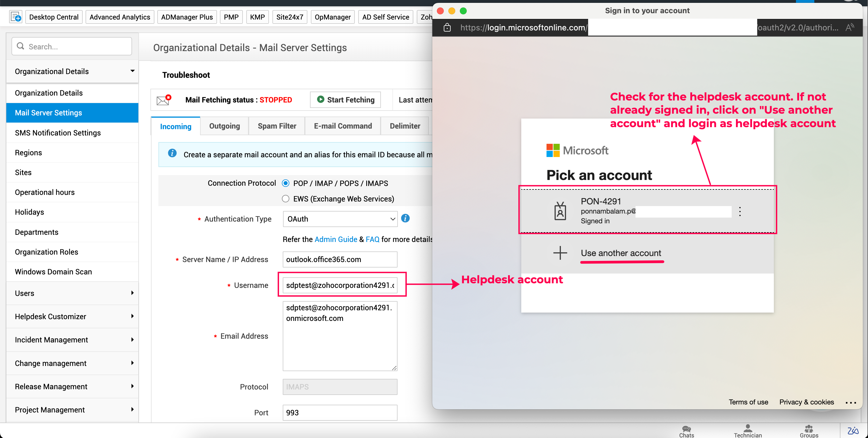The width and height of the screenshot is (868, 438).
Task: Select POP / IMAP / POPS / IMAPS protocol
Action: (285, 183)
